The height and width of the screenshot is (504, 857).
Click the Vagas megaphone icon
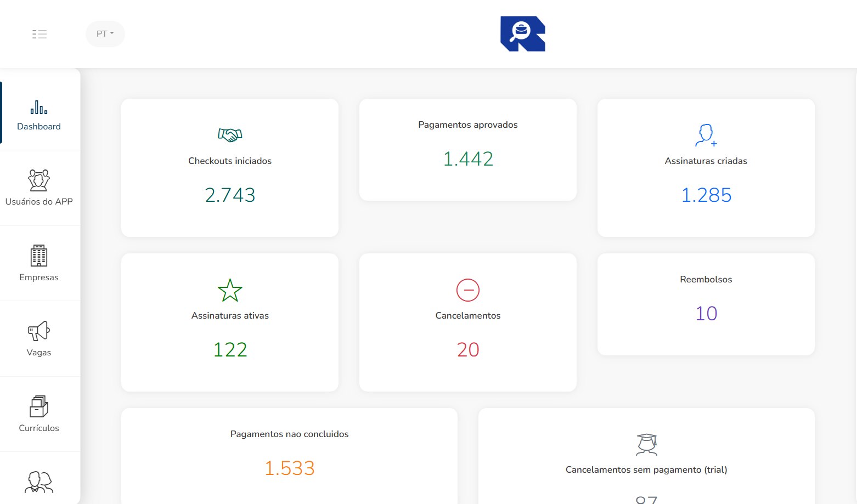tap(39, 331)
